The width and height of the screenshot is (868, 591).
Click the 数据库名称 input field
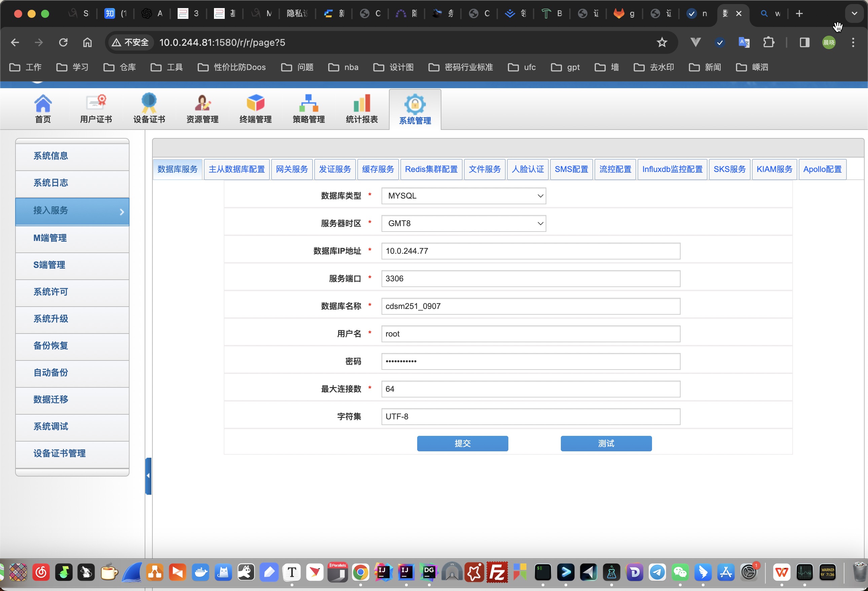pyautogui.click(x=531, y=305)
